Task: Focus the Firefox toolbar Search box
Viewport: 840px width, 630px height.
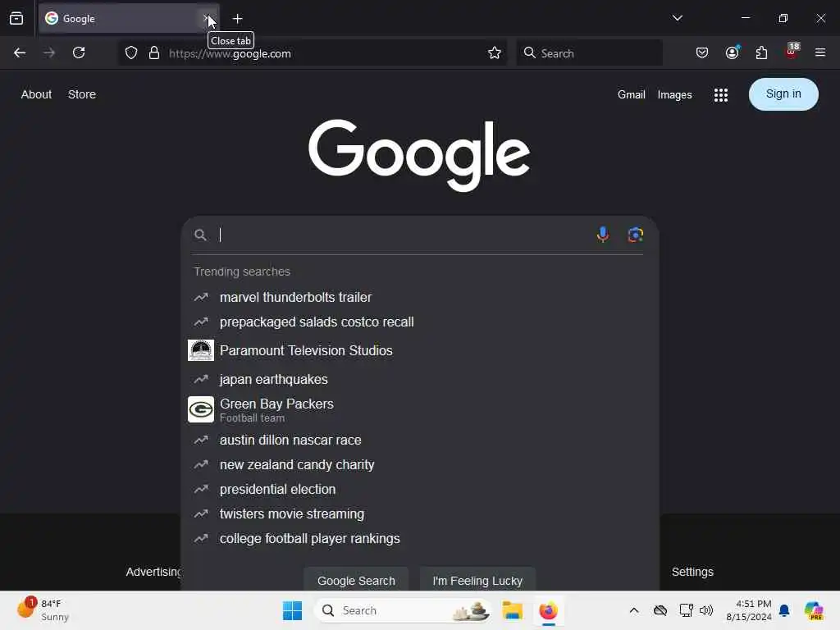Action: 589,53
